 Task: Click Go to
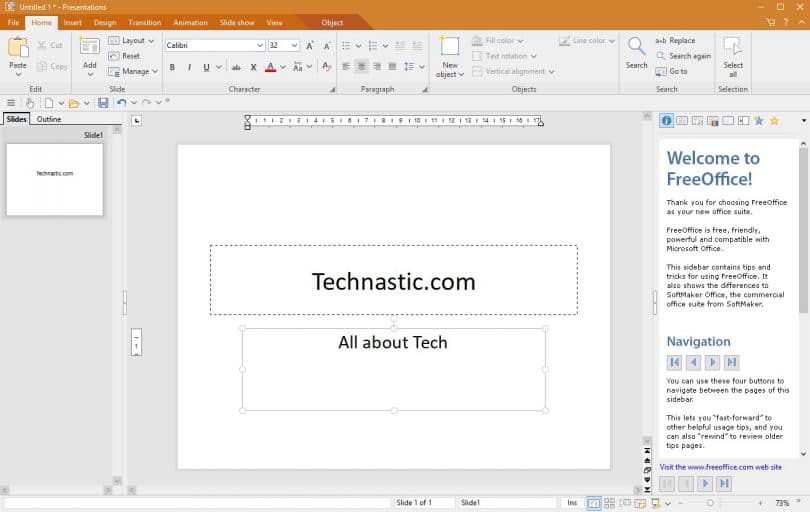click(x=672, y=71)
